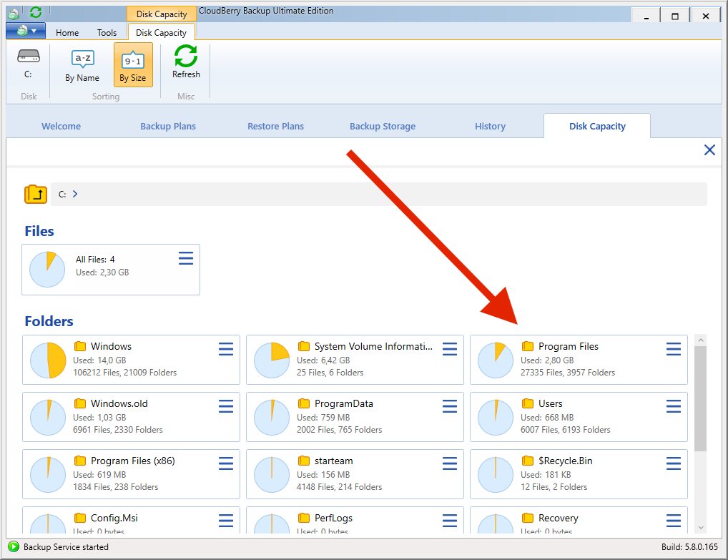Viewport: 728px width, 560px height.
Task: Click the starteam folder name
Action: (333, 461)
